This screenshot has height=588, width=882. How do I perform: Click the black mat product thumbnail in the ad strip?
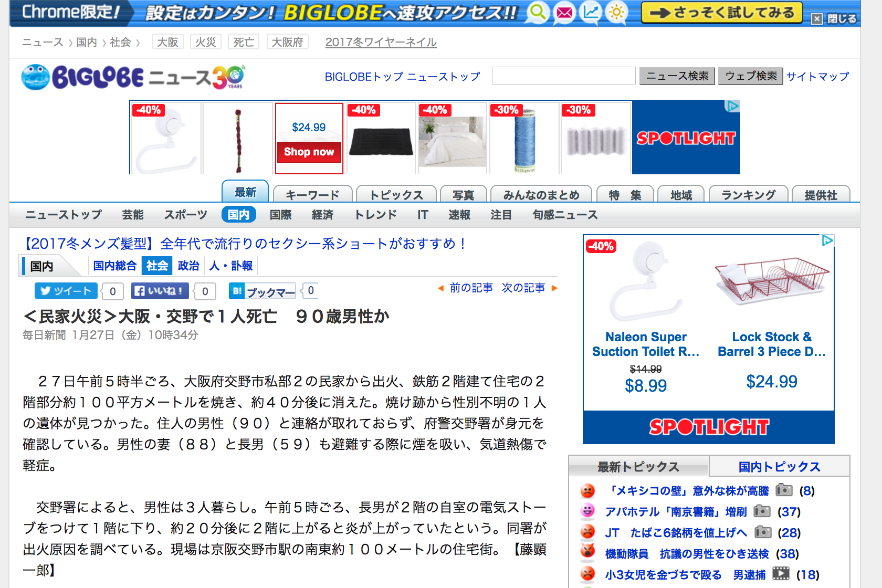381,139
